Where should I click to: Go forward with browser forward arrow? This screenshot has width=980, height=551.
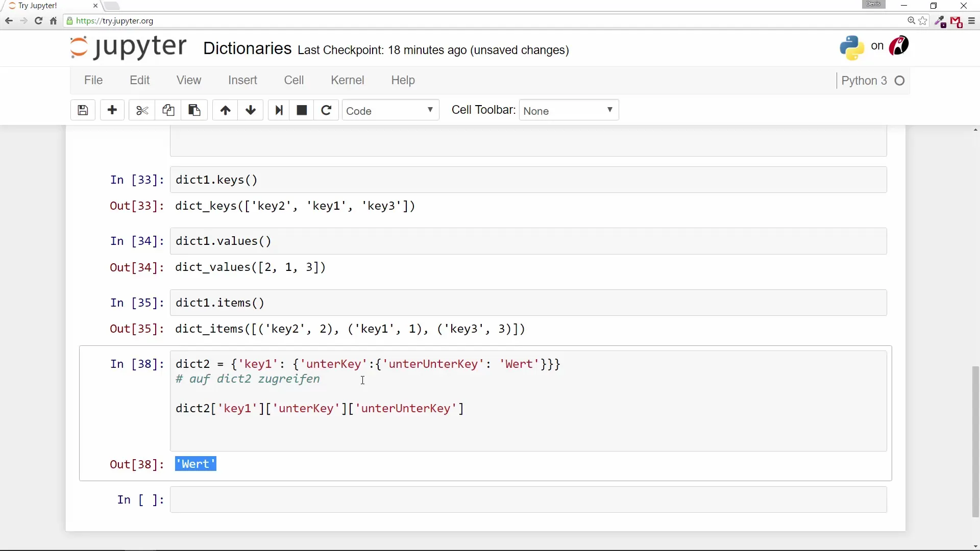[x=23, y=21]
